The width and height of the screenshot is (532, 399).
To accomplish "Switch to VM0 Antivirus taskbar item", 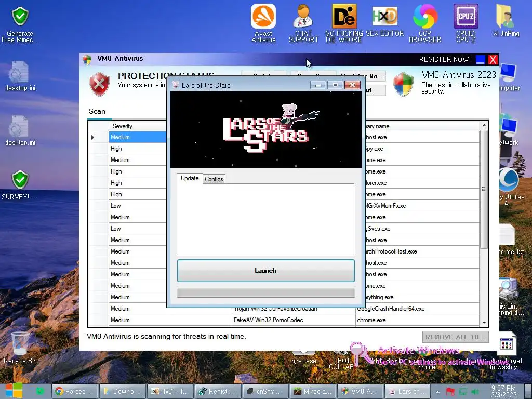I will click(x=361, y=391).
